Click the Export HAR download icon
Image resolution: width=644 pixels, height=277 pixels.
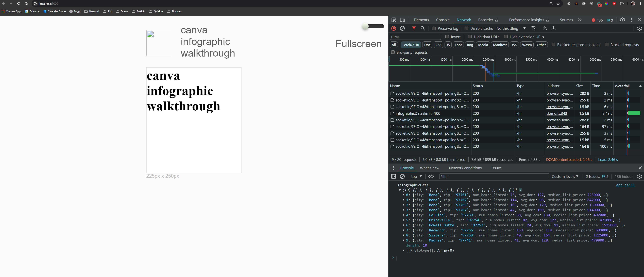(x=553, y=28)
